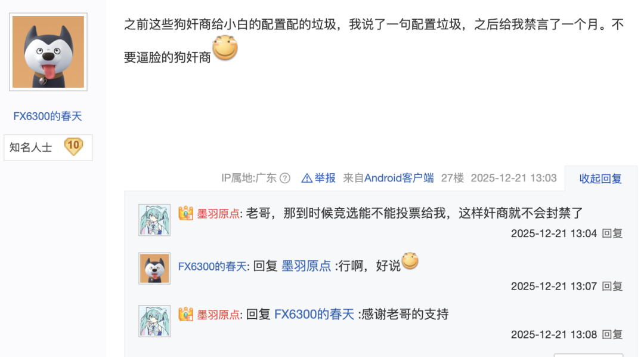Open the blue 墨羽原点 mention in second reply
Image resolution: width=644 pixels, height=357 pixels.
coord(306,266)
